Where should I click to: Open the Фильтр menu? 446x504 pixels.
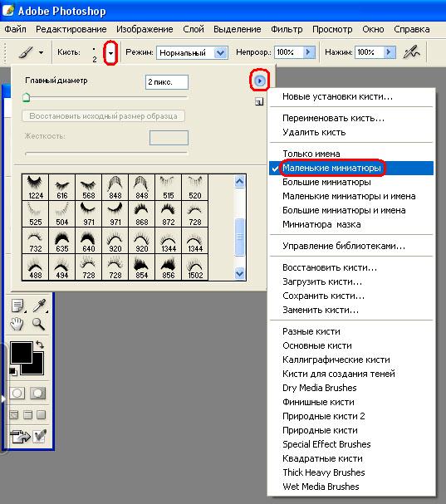[287, 29]
